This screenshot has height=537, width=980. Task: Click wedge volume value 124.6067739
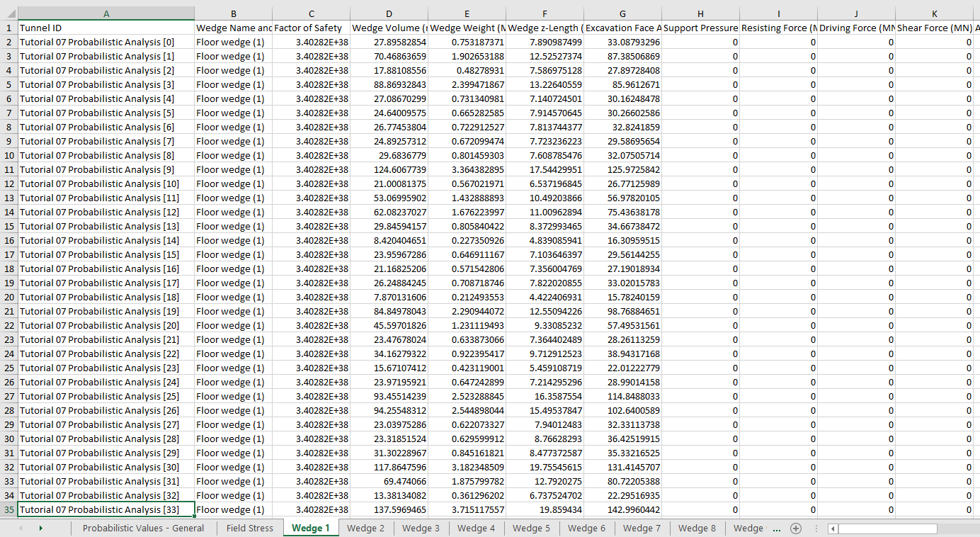click(x=389, y=169)
